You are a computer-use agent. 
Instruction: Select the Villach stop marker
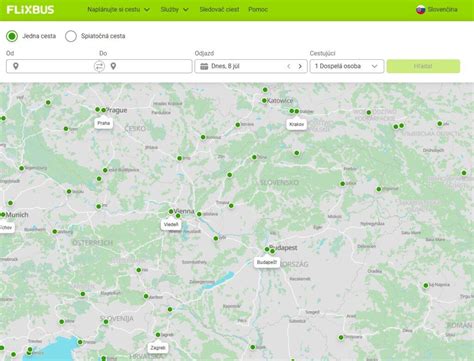83,294
